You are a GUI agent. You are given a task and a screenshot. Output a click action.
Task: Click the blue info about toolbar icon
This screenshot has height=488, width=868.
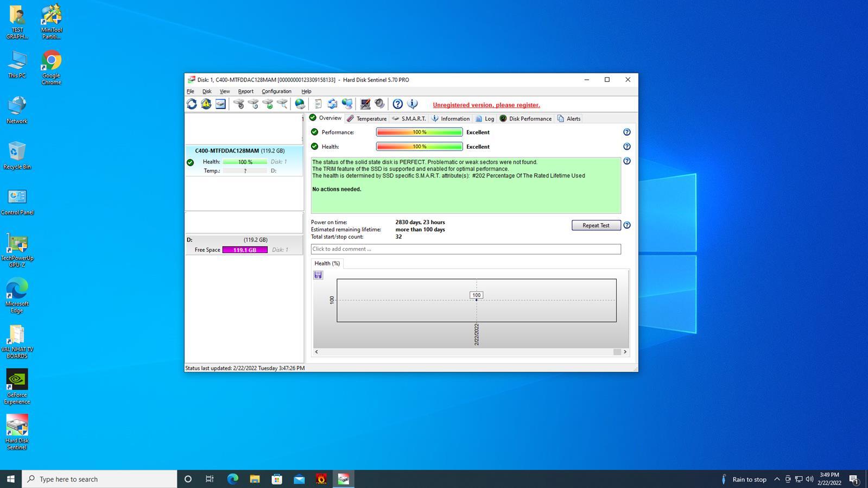tap(413, 104)
